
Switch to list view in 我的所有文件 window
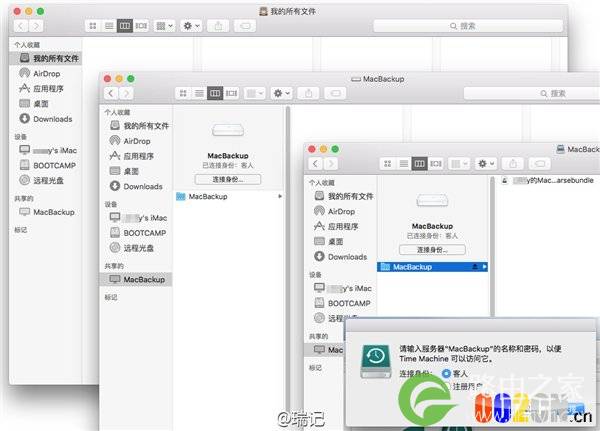tap(109, 26)
